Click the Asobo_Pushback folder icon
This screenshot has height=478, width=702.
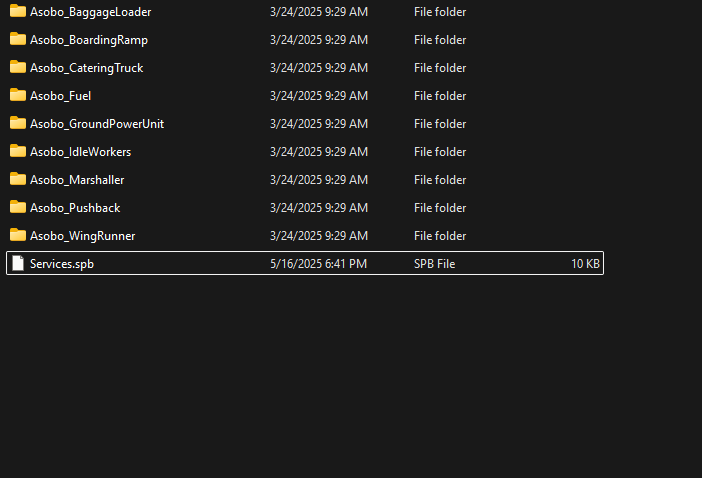click(x=18, y=207)
